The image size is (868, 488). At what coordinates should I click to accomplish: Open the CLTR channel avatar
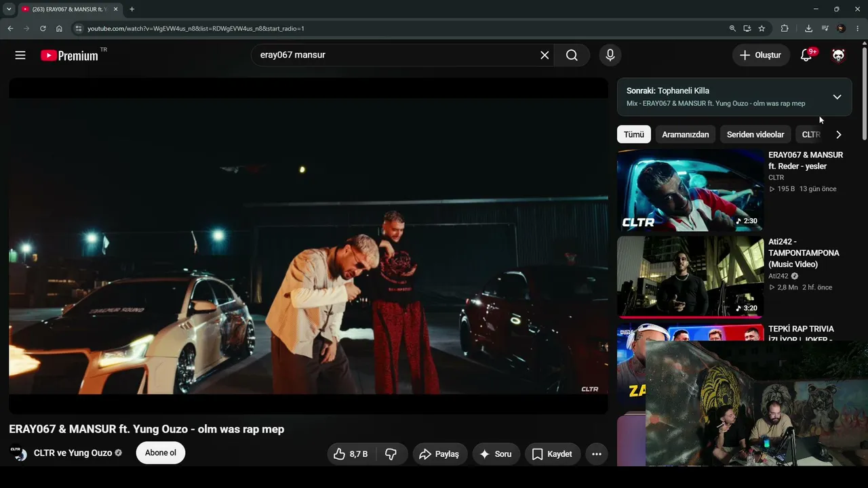pos(18,453)
